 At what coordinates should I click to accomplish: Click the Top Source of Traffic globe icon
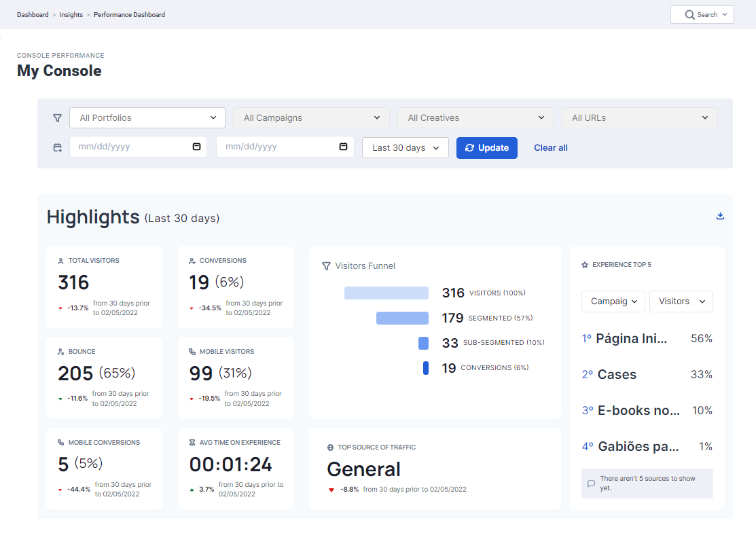330,447
